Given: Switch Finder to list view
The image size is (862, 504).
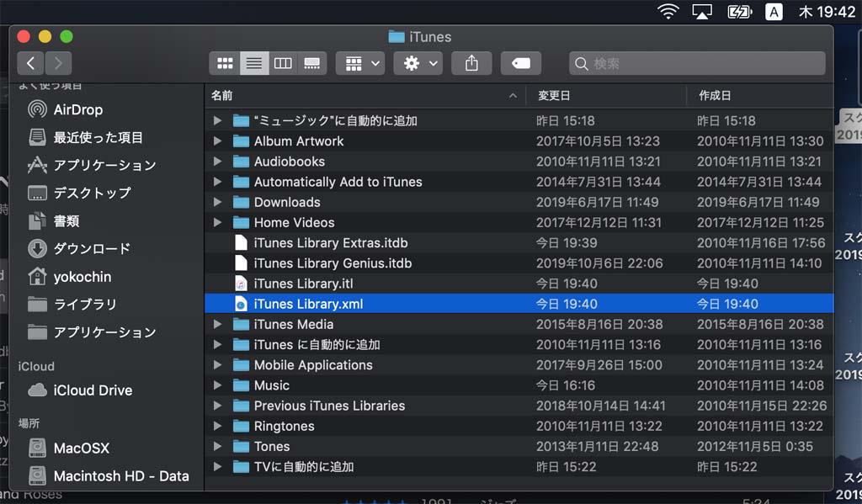Looking at the screenshot, I should point(254,63).
